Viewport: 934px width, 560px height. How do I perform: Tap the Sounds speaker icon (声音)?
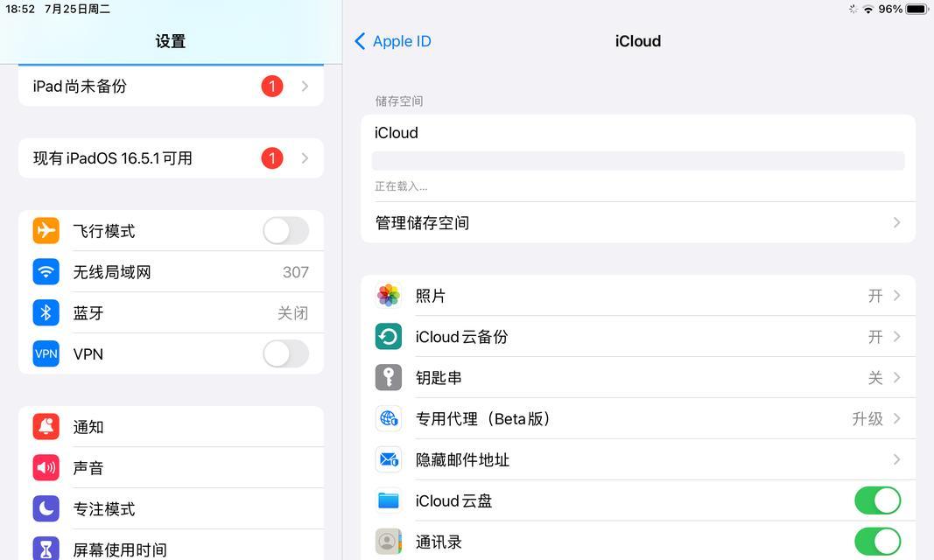point(46,468)
